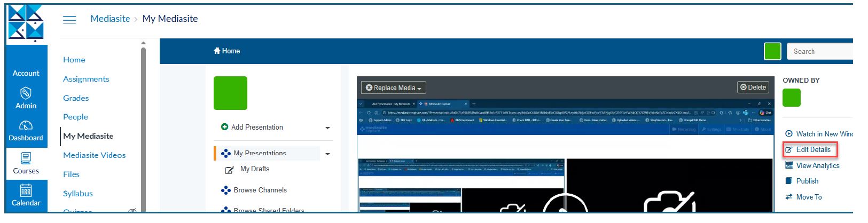Open View Analytics
Image resolution: width=868 pixels, height=223 pixels.
click(x=817, y=165)
